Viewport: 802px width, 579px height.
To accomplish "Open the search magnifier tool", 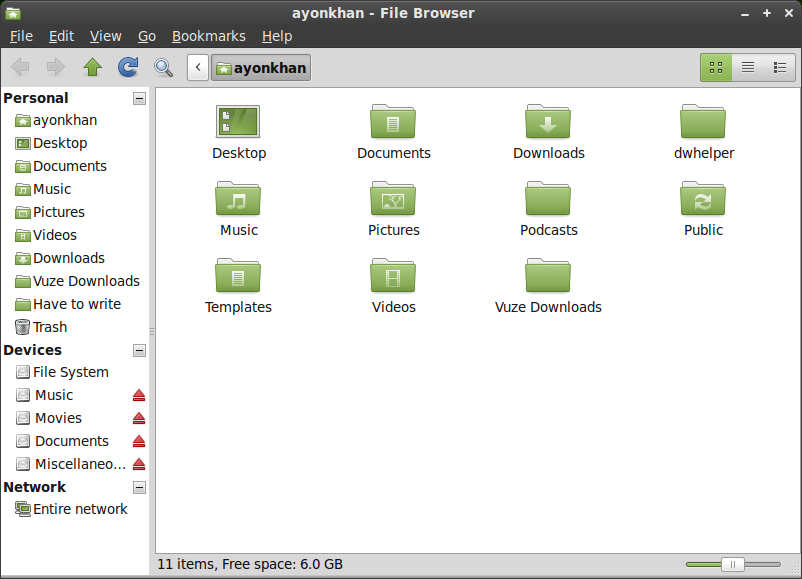I will click(163, 67).
